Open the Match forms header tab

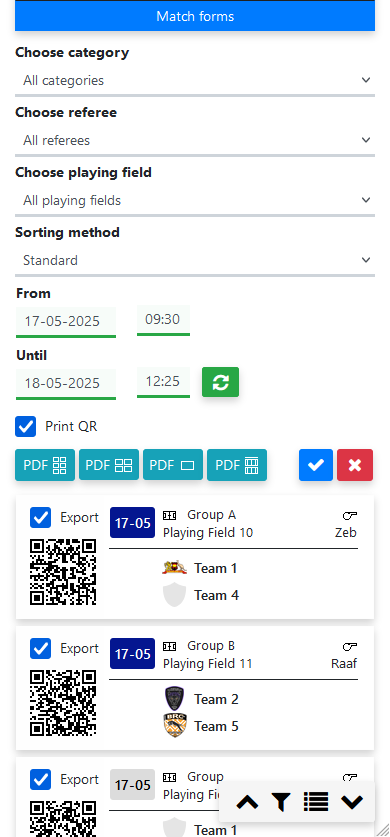(195, 16)
